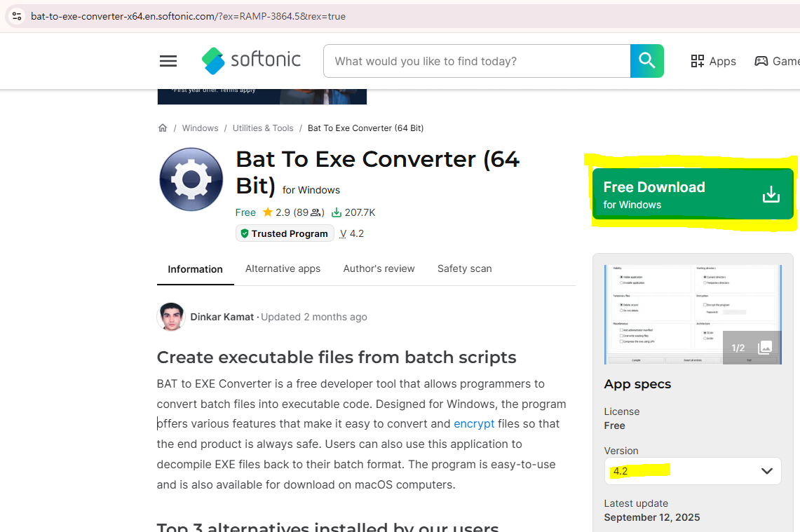The height and width of the screenshot is (532, 800).
Task: Click the 'Updated 2 months ago' text
Action: (314, 317)
